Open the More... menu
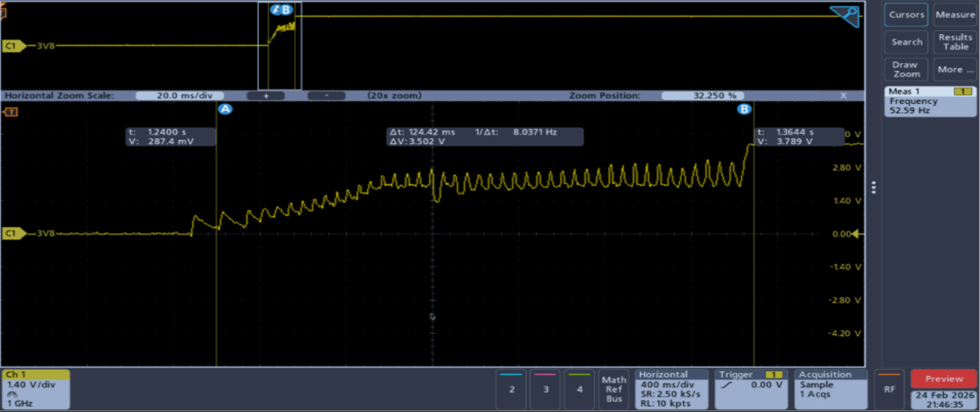 [x=954, y=70]
